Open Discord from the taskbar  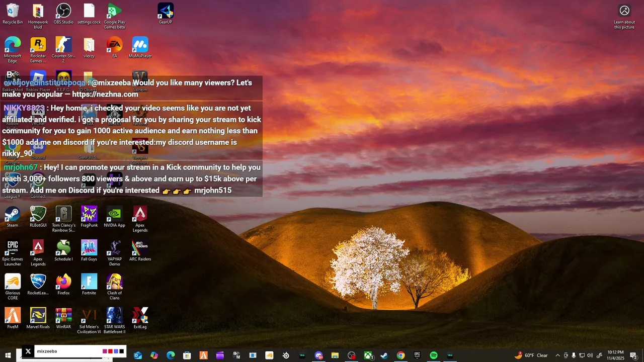click(x=318, y=355)
